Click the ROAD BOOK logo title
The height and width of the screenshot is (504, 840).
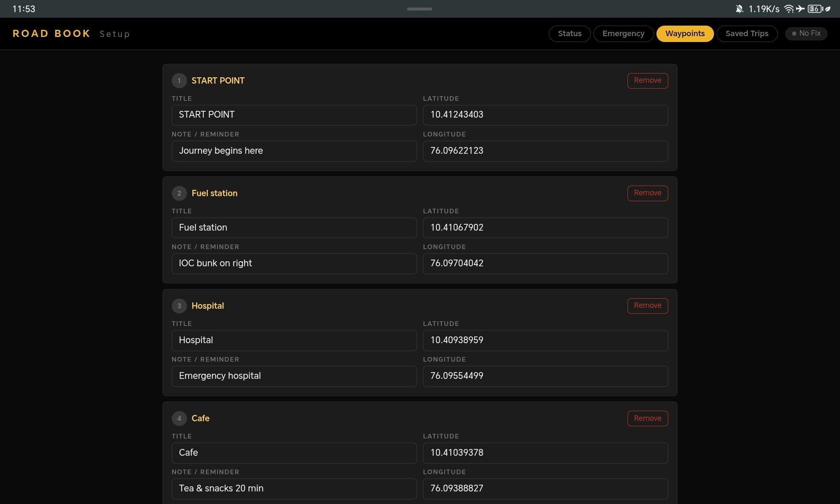[52, 34]
